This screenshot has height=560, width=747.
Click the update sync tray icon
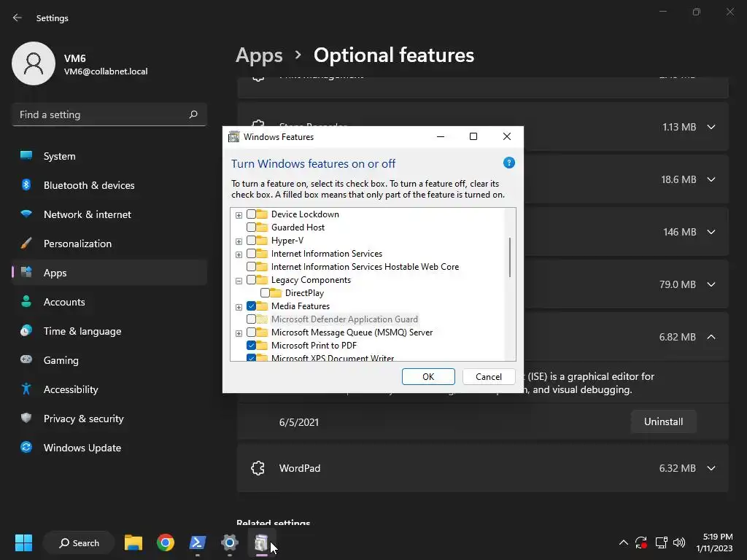[x=641, y=542]
